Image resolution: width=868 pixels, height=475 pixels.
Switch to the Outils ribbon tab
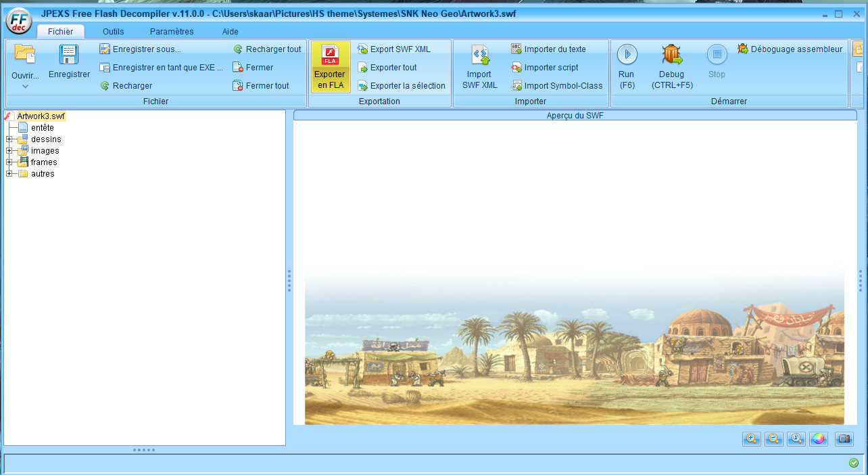pyautogui.click(x=113, y=32)
